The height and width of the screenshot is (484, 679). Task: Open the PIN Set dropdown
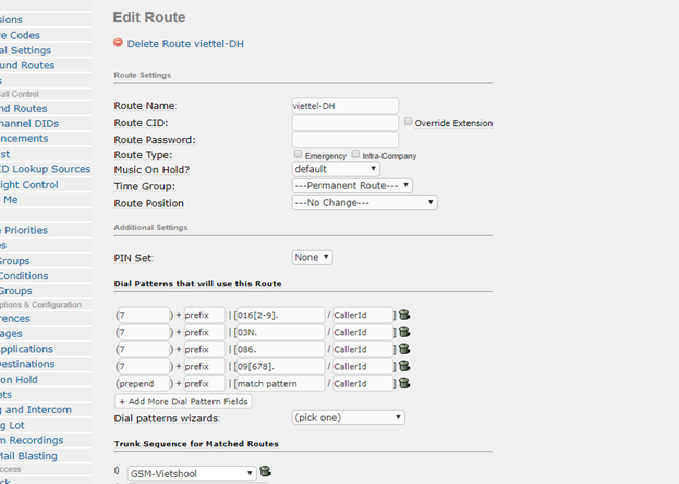pos(312,258)
